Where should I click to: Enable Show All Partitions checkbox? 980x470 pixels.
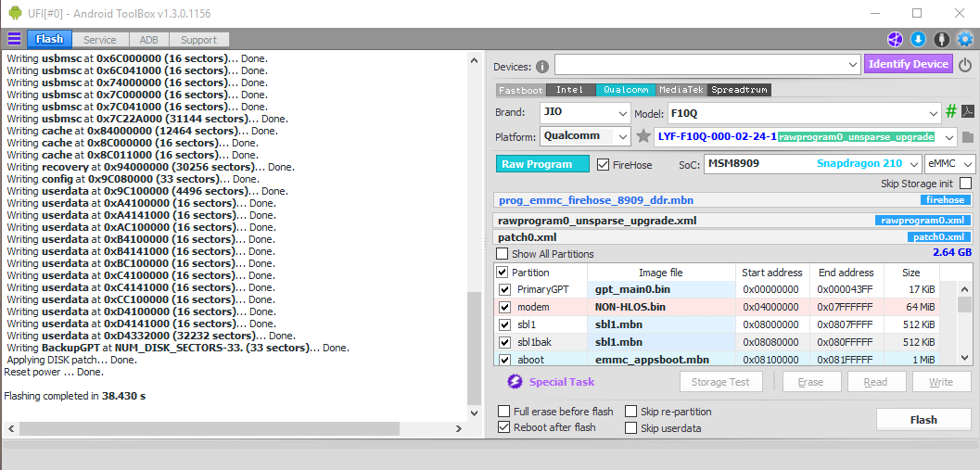coord(502,254)
